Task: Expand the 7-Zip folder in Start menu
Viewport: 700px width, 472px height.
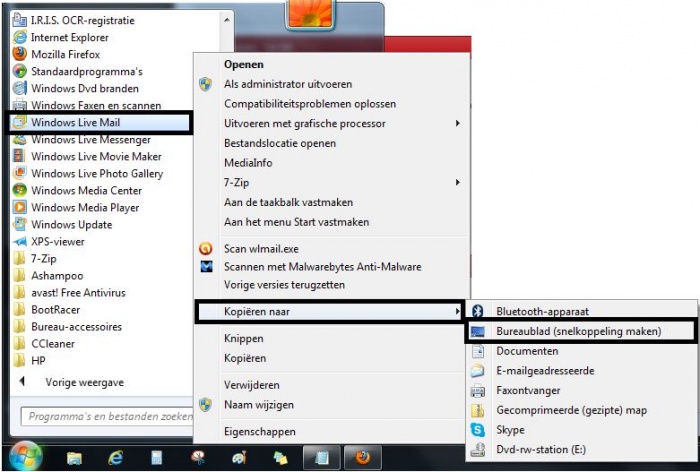Action: click(x=35, y=259)
